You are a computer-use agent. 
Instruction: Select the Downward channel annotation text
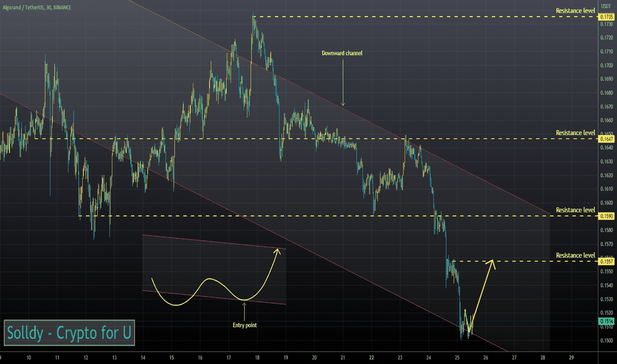coord(342,53)
